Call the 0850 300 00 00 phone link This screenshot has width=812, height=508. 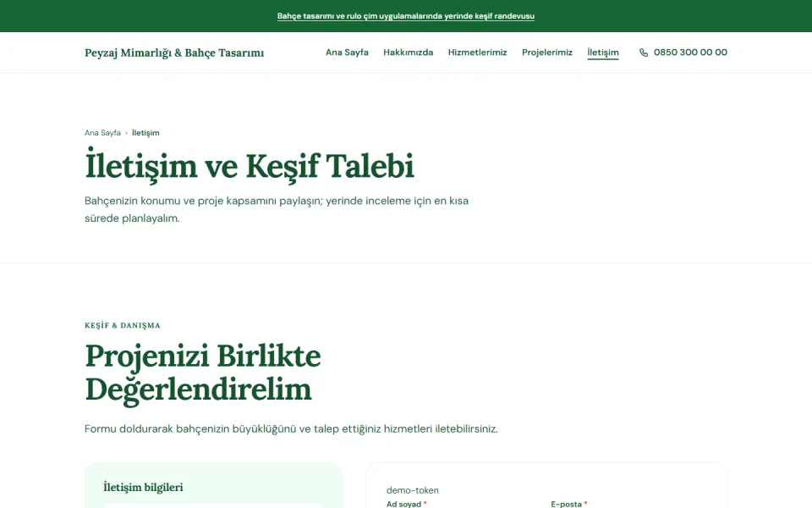[x=683, y=52]
